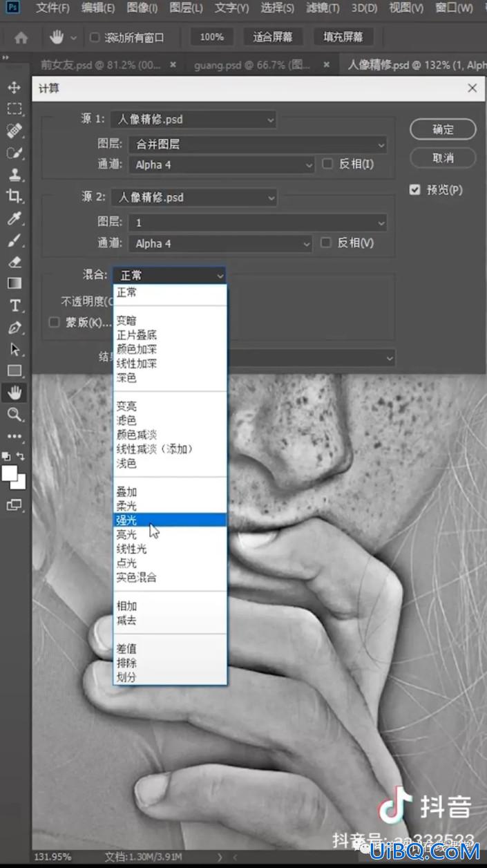Open source 1 通道 Alpha 4 dropdown
Image resolution: width=487 pixels, height=868 pixels.
[222, 164]
